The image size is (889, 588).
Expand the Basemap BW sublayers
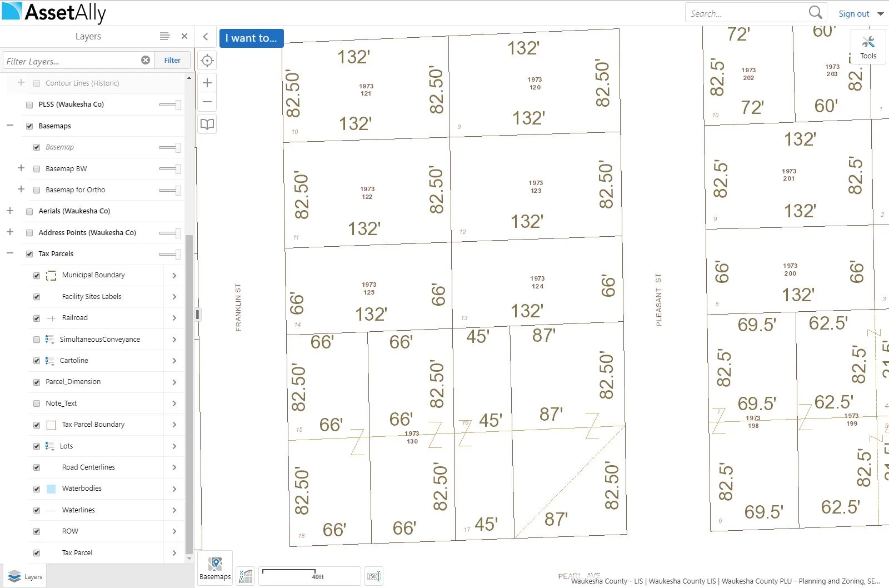pos(21,168)
